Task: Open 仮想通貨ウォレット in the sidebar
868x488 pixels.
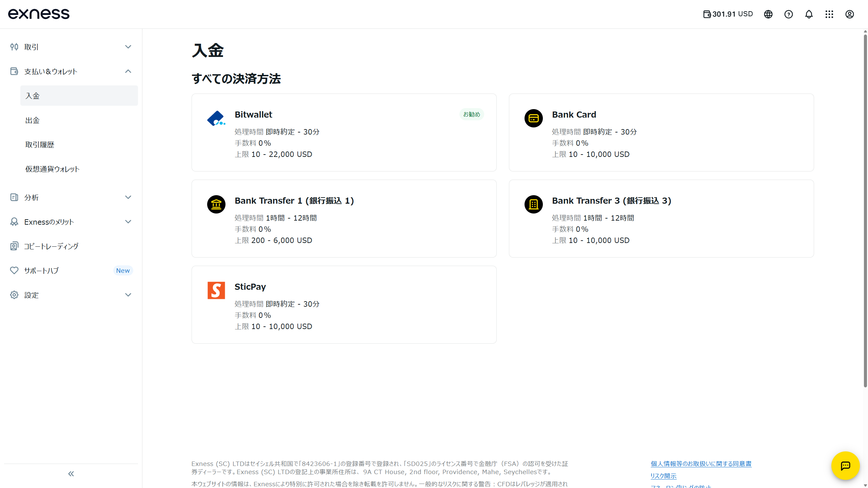Action: coord(79,169)
